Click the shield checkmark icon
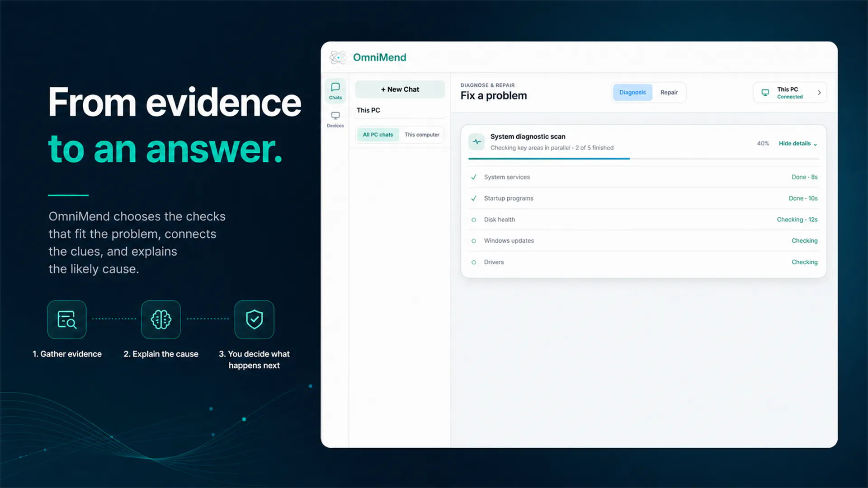Screen dimensions: 868x488 tap(254, 319)
